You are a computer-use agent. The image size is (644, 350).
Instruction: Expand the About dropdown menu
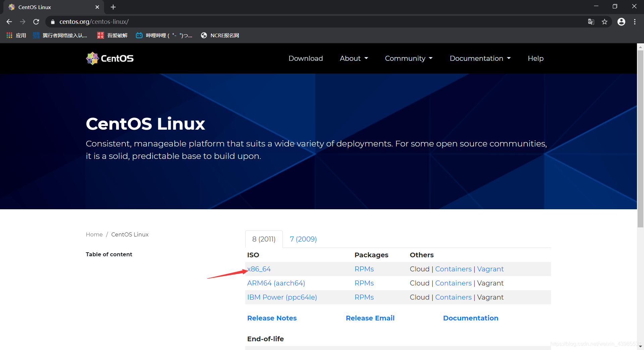pyautogui.click(x=354, y=58)
